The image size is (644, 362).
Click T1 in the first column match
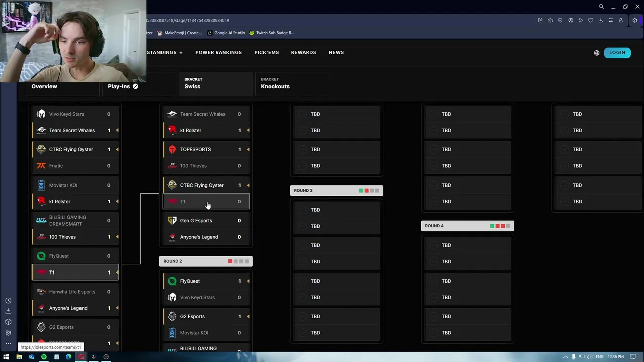click(x=75, y=273)
